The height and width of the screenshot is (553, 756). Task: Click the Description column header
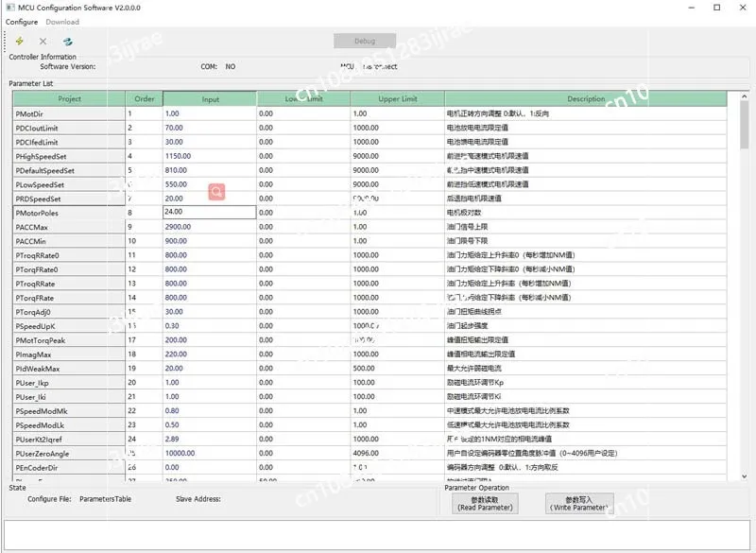click(586, 98)
